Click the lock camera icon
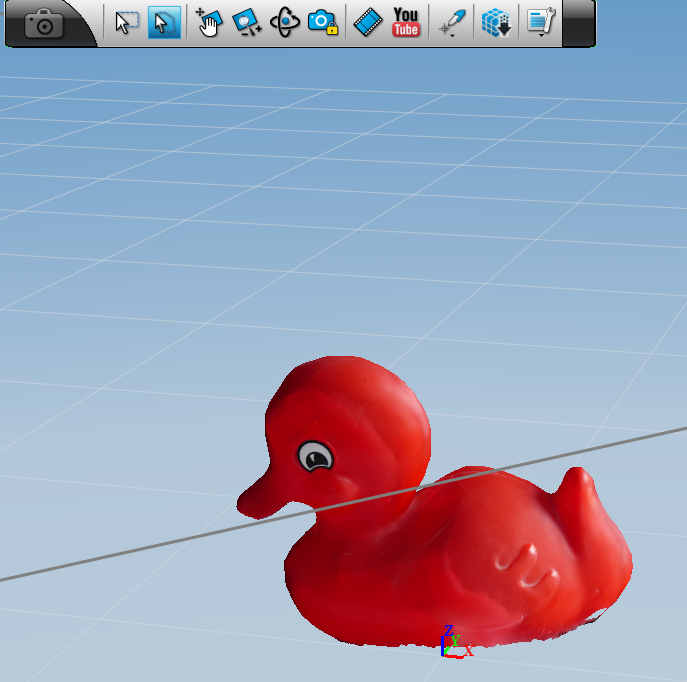The image size is (687, 682). (x=323, y=22)
